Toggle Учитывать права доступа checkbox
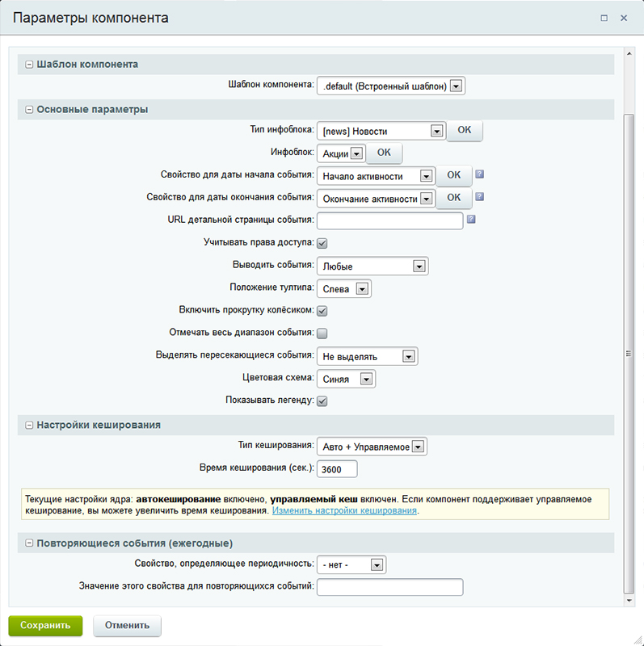The width and height of the screenshot is (644, 646). (x=322, y=242)
